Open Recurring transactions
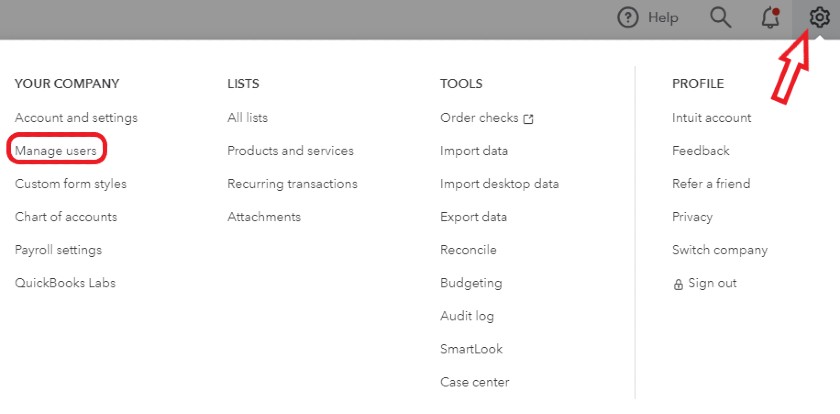 pos(292,184)
